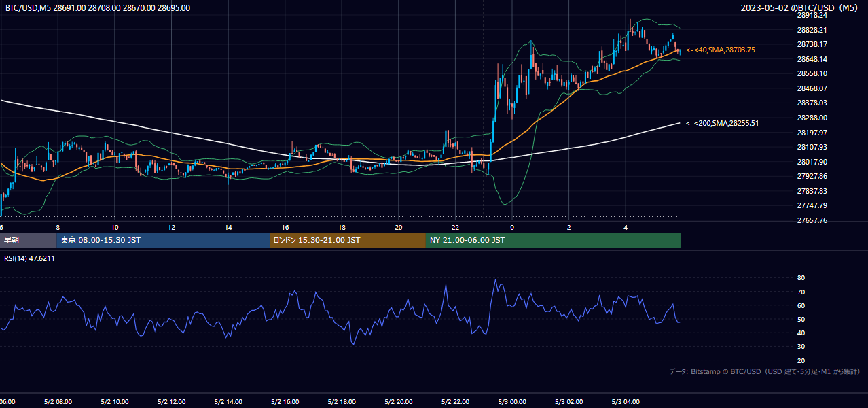Click the ロンドン 15:30-21:00 JST session bar
The height and width of the screenshot is (408, 868).
click(x=348, y=240)
